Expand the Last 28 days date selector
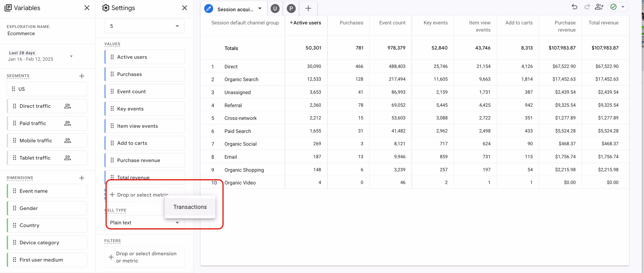Viewport: 644px width, 273px height. click(71, 56)
